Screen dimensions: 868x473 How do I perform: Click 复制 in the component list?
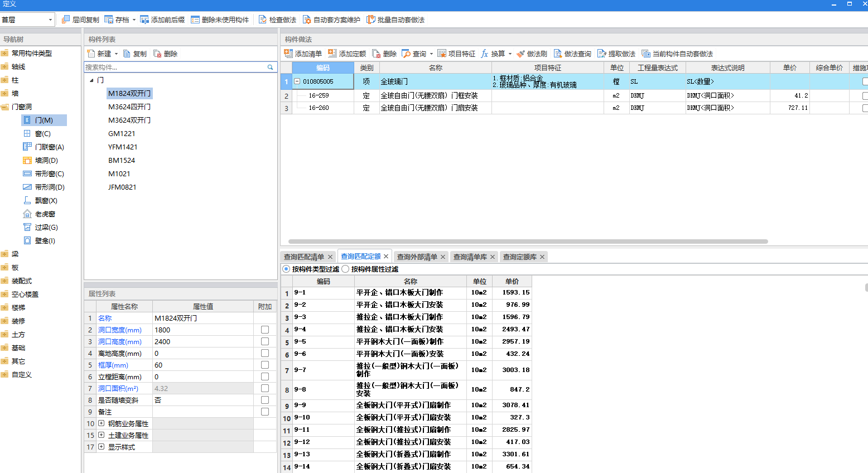(135, 54)
